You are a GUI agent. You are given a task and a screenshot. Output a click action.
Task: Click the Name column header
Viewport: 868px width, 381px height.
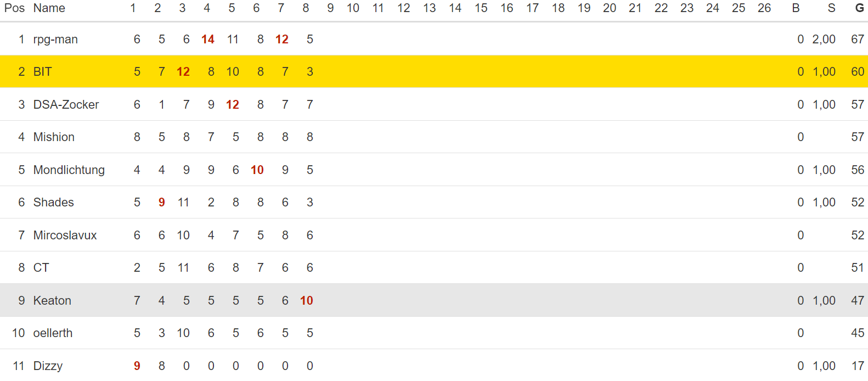[49, 8]
